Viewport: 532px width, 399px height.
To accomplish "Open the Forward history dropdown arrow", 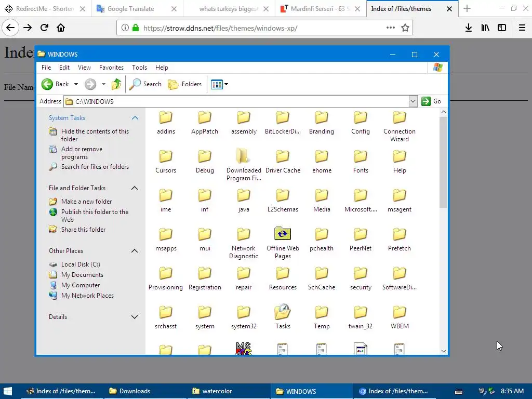I will (103, 84).
